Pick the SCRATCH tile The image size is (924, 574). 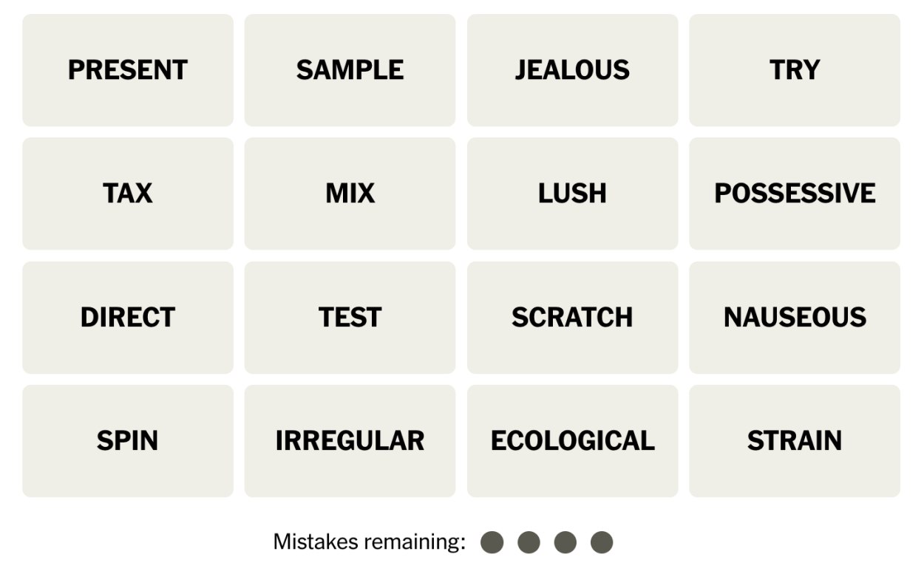(x=573, y=318)
